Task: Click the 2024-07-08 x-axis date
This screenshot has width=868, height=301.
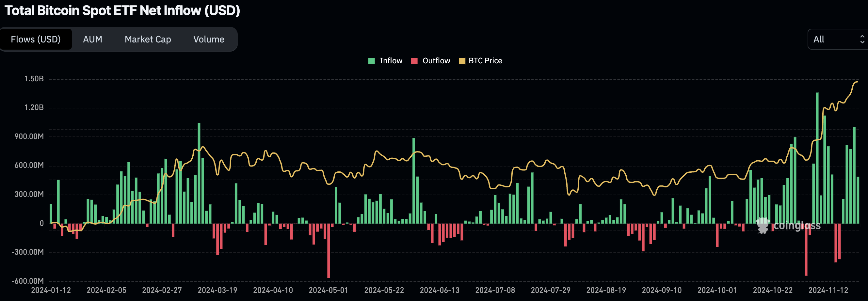Action: (495, 291)
